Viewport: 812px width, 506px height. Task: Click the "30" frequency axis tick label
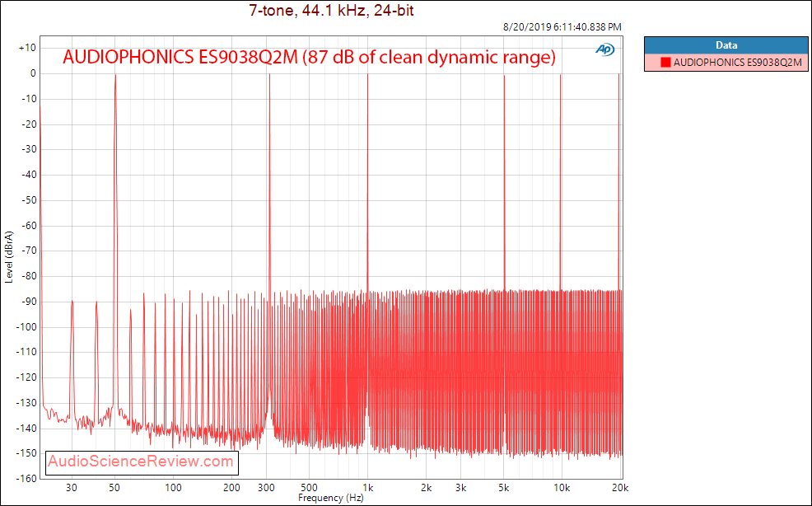(72, 488)
